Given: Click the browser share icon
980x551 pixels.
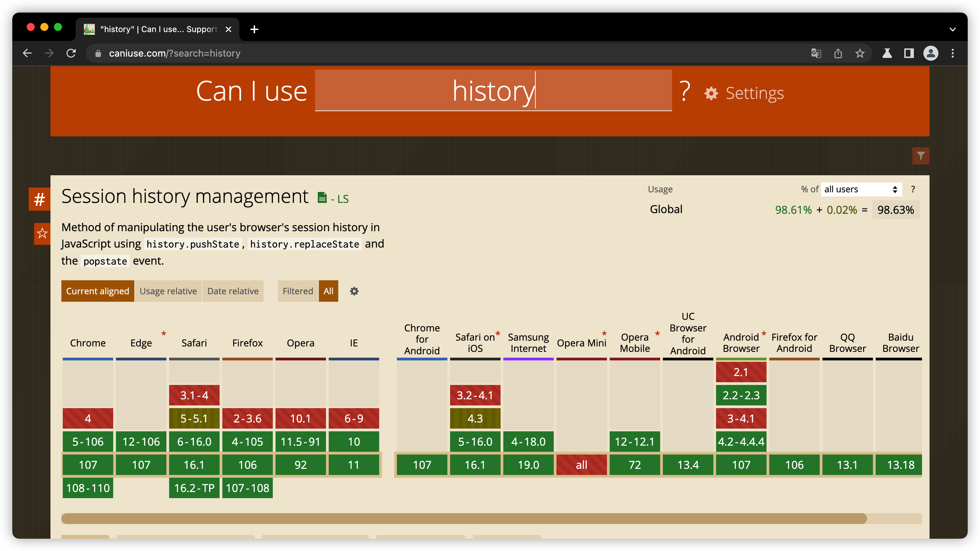Looking at the screenshot, I should (838, 53).
